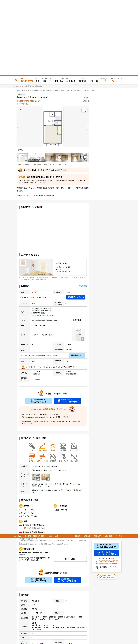Viewport: 138px width, 644px height.
Task: Select the 急行 train type tab
Action: tap(30, 528)
